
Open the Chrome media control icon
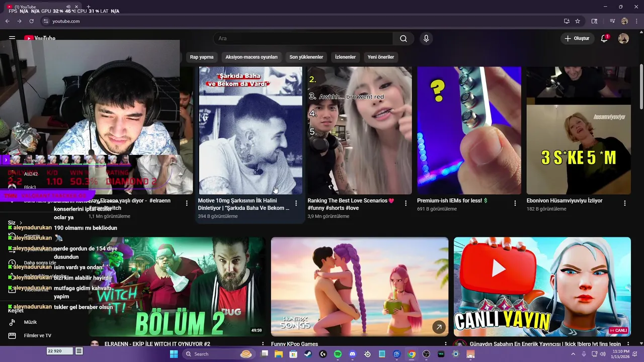(x=612, y=21)
